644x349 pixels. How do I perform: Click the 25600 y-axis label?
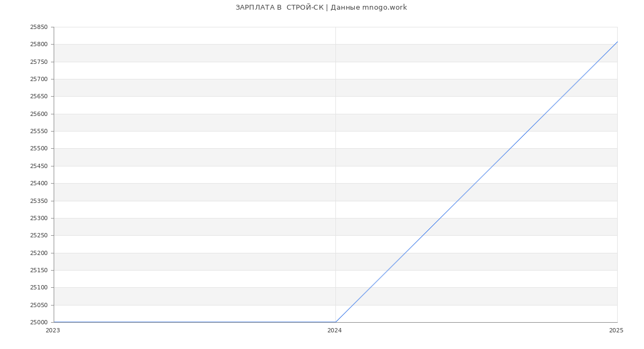[x=39, y=114]
